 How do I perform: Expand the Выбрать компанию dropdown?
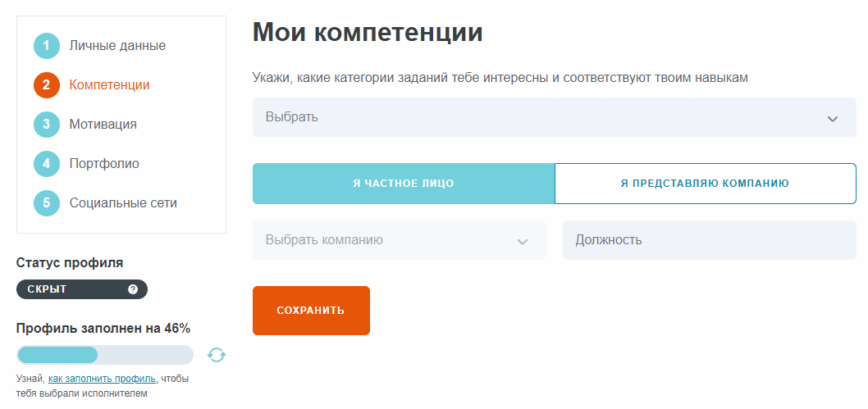(x=399, y=240)
